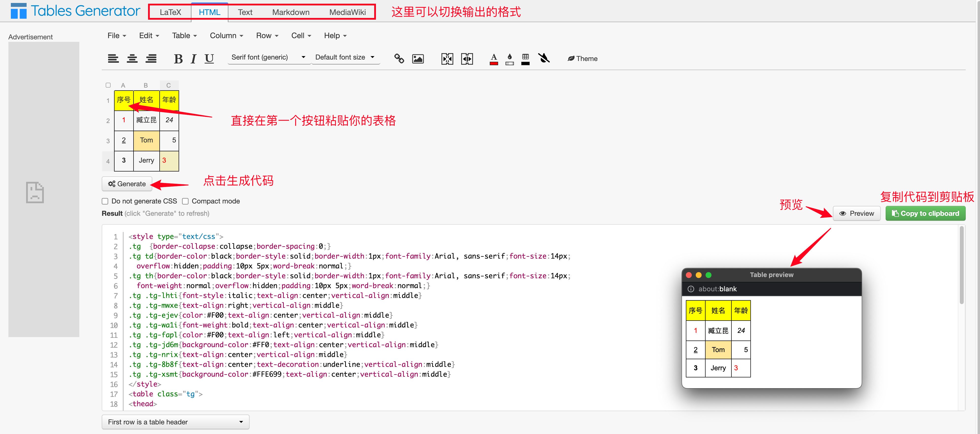Click the clear formatting icon
Viewport: 980px width, 434px height.
544,59
